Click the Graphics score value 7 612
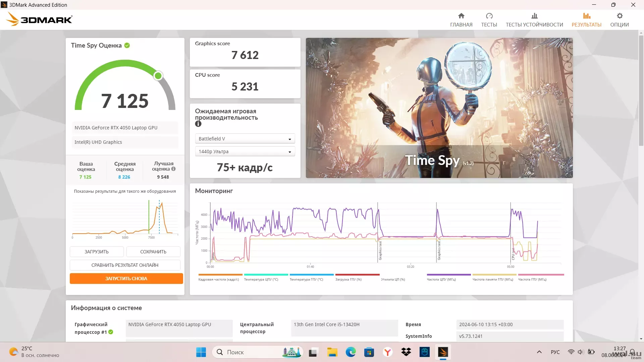 pyautogui.click(x=245, y=55)
